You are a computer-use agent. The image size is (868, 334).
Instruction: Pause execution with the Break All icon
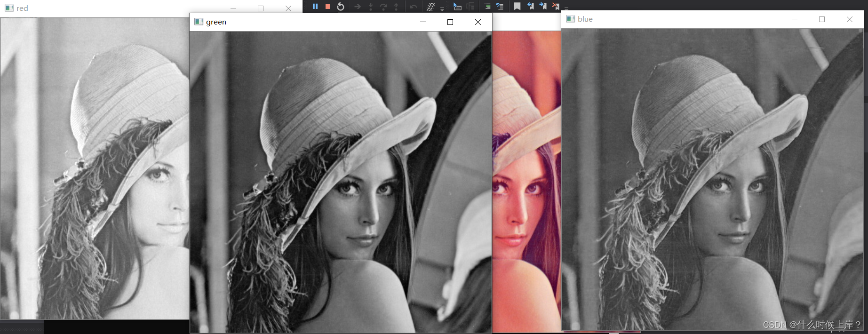coord(315,7)
